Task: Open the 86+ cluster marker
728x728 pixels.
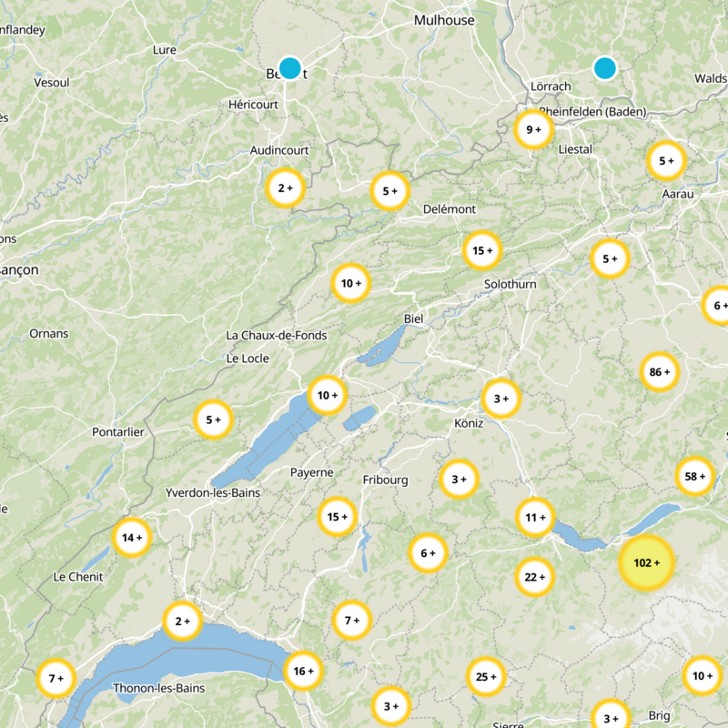Action: tap(660, 371)
